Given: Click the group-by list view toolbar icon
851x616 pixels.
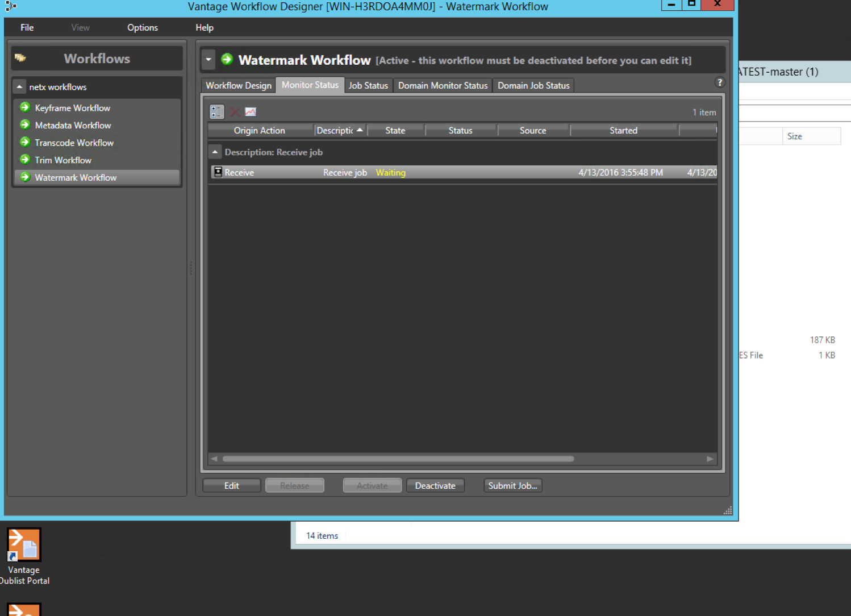Looking at the screenshot, I should (217, 112).
